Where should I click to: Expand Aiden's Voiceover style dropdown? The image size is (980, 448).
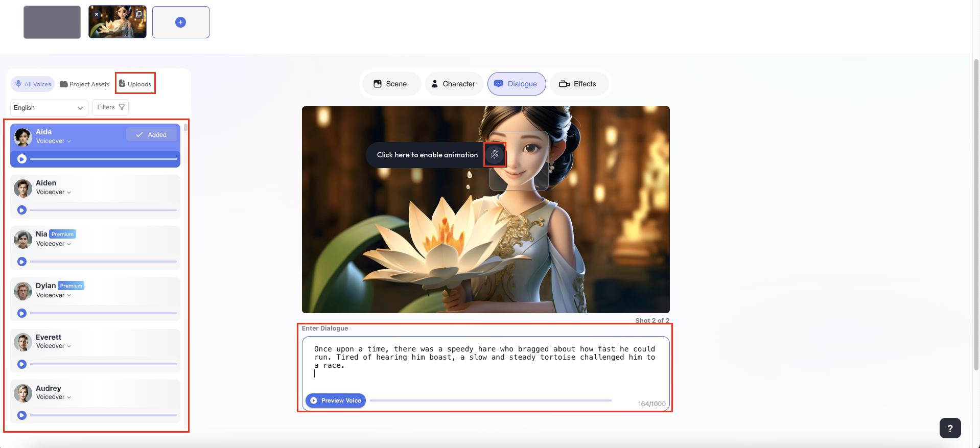click(x=54, y=192)
